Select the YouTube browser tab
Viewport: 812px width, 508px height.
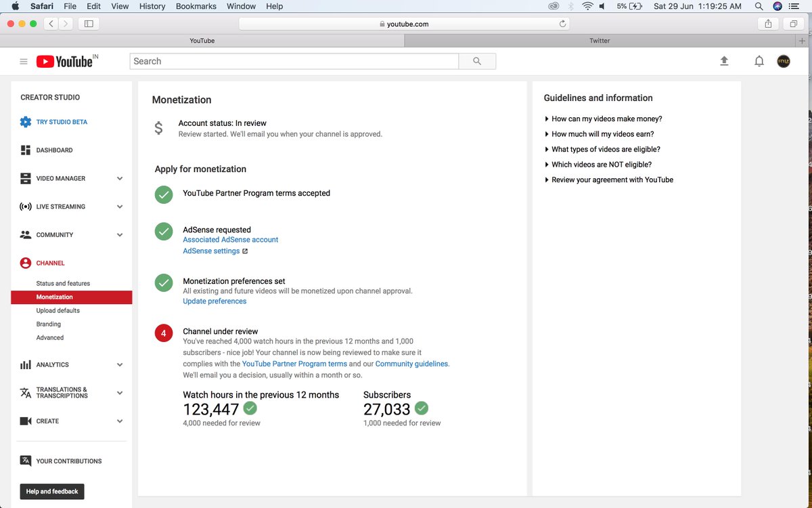202,41
